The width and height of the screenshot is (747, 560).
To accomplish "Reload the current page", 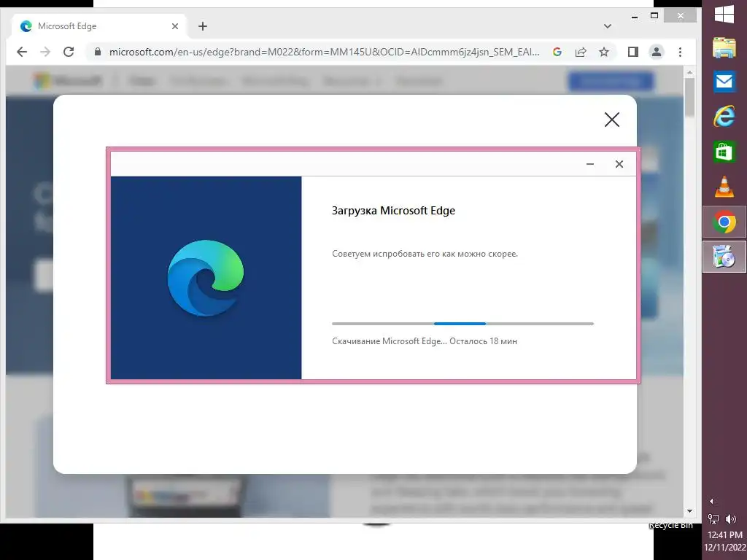I will pos(69,52).
